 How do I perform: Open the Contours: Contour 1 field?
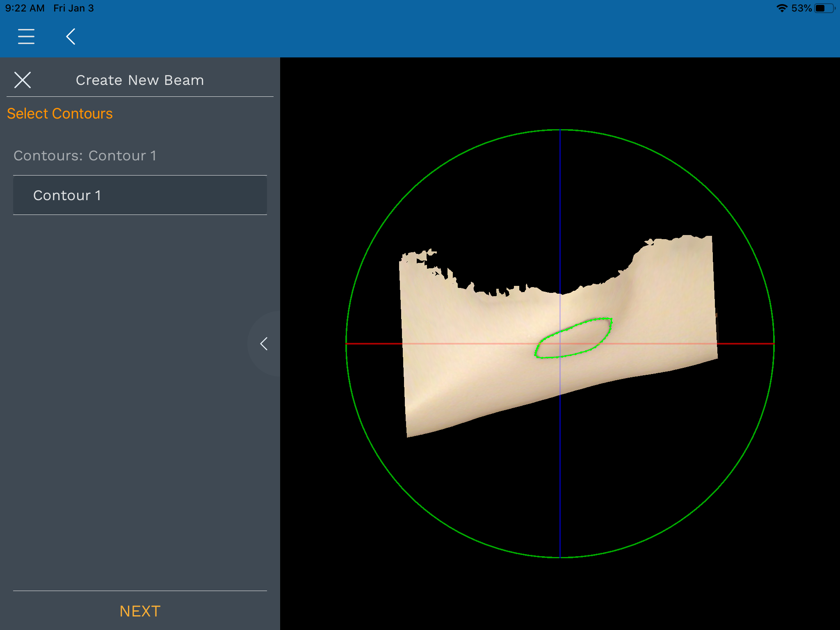(x=85, y=156)
